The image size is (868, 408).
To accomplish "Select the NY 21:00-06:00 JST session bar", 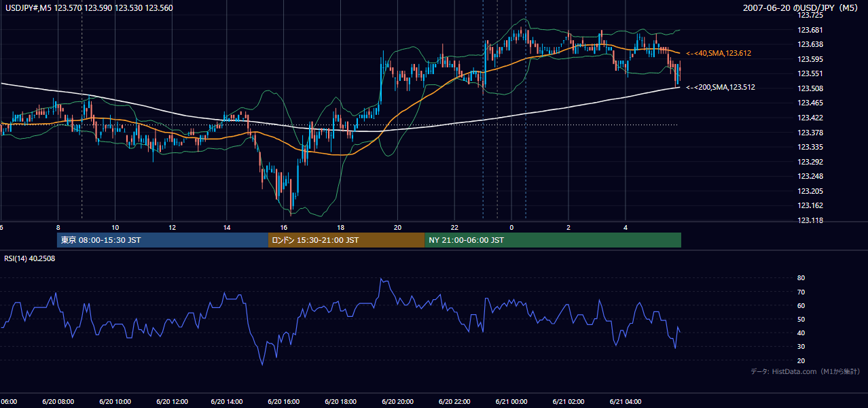I will [553, 240].
